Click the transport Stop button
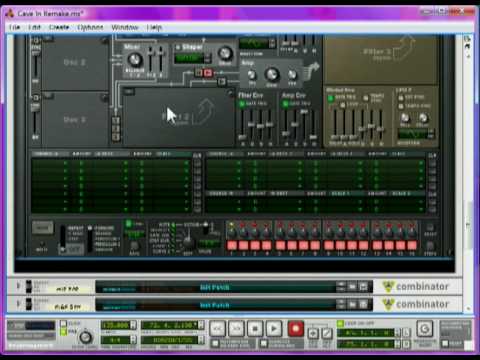480x360 pixels. [x=255, y=329]
